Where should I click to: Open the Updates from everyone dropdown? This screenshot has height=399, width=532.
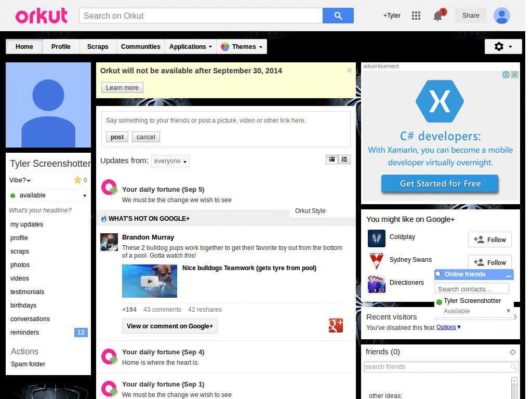(170, 161)
